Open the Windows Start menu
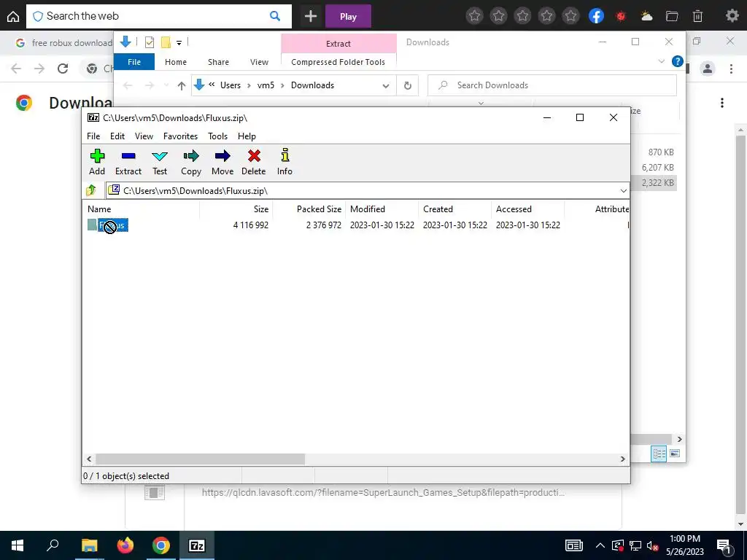The image size is (747, 560). point(18,545)
